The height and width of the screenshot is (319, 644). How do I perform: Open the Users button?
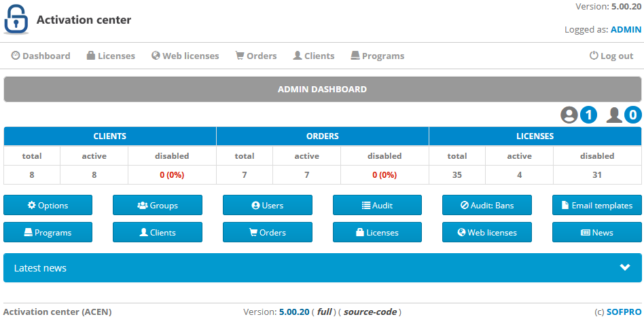coord(268,205)
